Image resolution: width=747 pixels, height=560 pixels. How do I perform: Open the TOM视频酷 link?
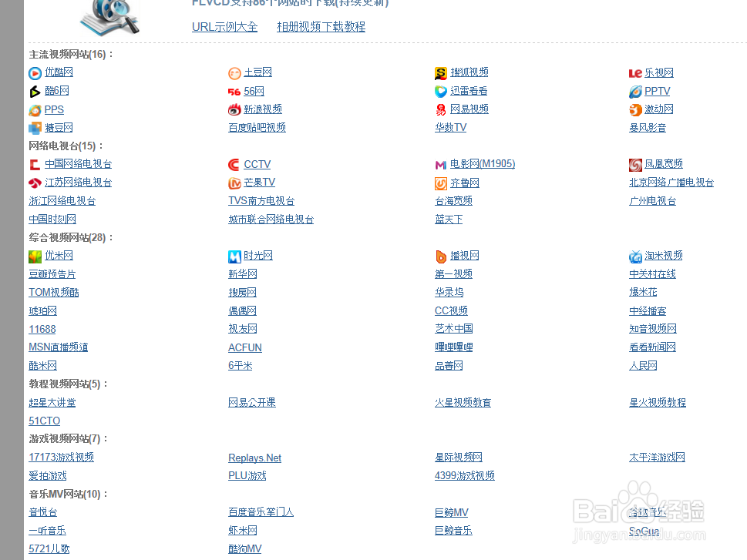coord(54,293)
